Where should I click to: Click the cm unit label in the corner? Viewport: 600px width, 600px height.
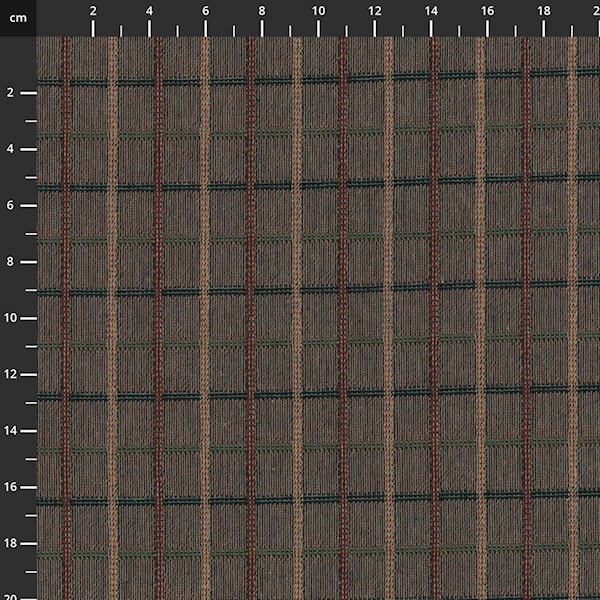(x=17, y=17)
